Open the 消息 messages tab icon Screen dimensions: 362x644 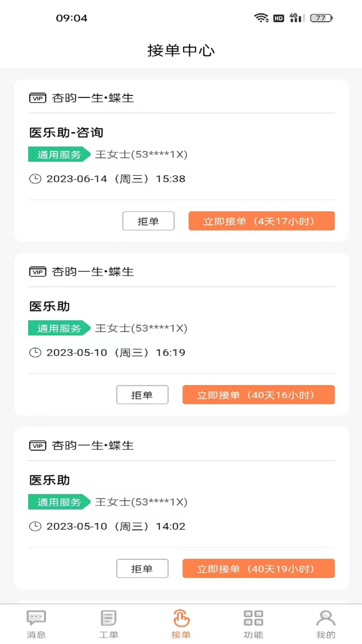36,618
